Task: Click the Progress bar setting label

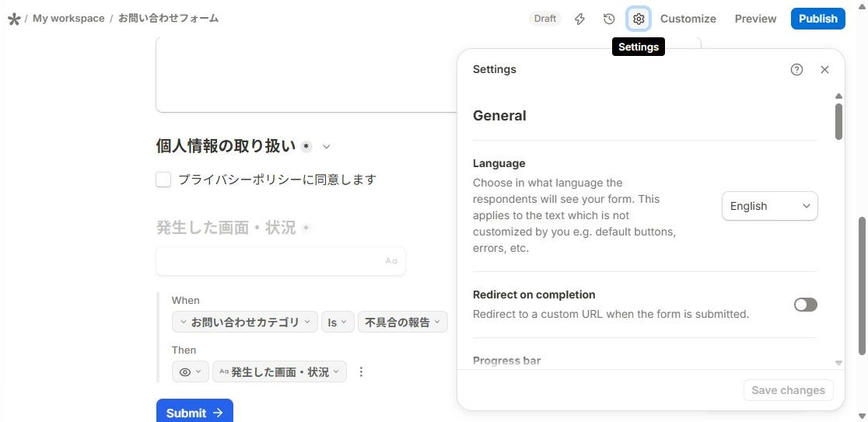Action: (506, 361)
